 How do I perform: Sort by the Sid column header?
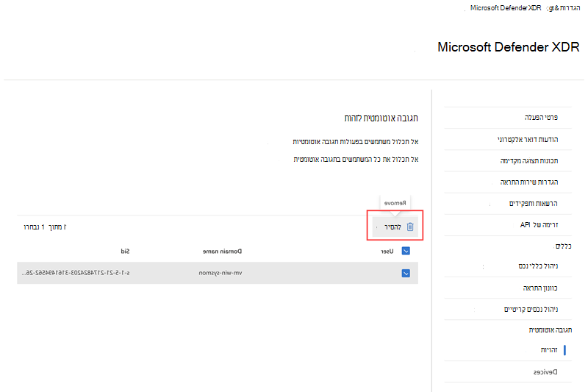(125, 252)
